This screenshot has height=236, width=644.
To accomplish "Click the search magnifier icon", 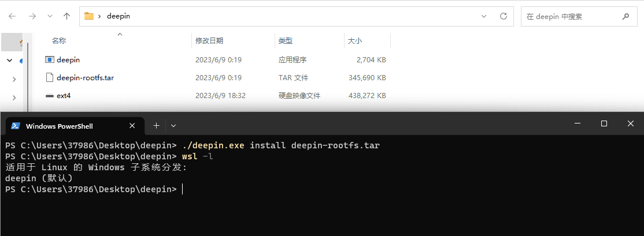I will click(626, 16).
